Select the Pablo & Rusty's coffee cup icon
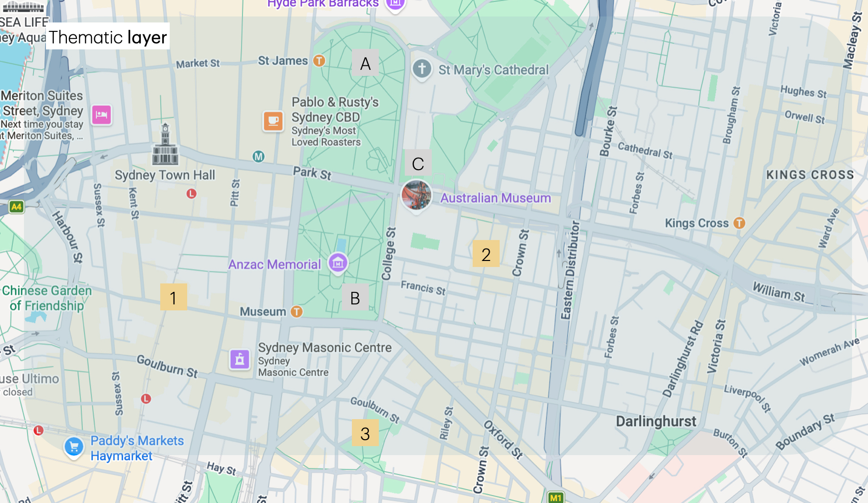The width and height of the screenshot is (868, 503). click(x=273, y=121)
